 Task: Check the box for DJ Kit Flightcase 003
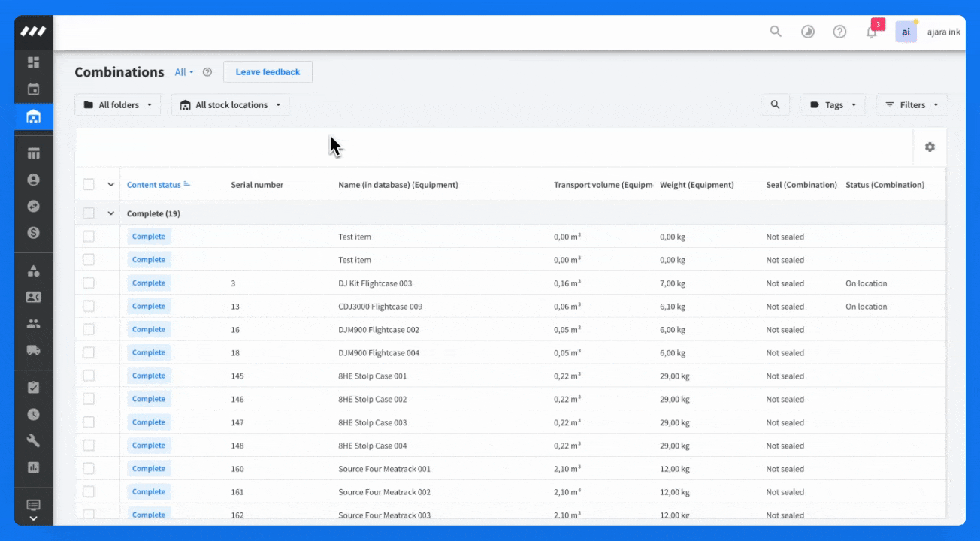(89, 283)
